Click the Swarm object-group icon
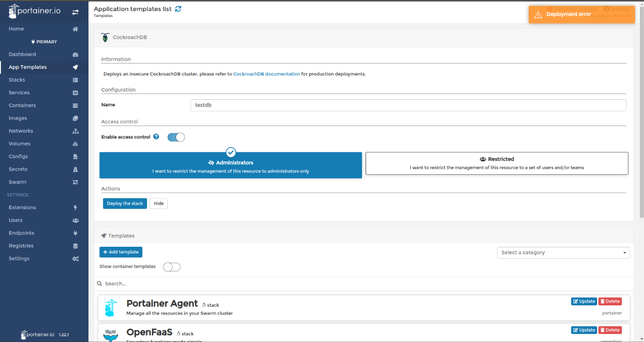Screen dimensions: 644x342 tap(76, 182)
